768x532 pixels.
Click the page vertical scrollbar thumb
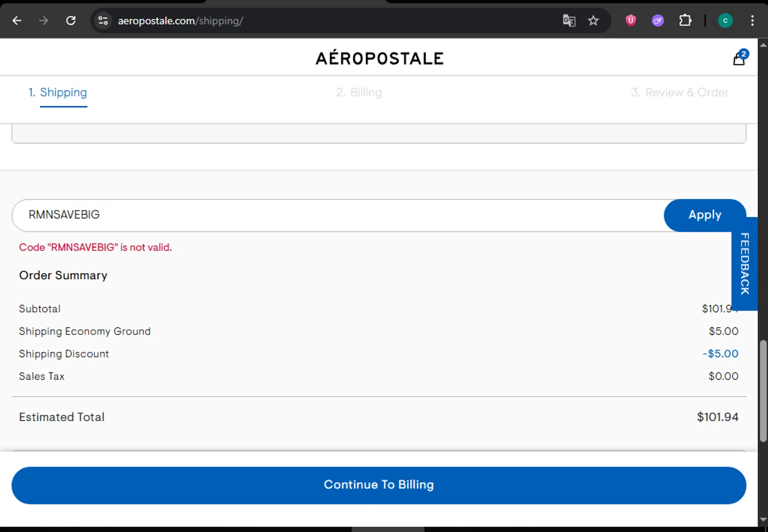pos(763,391)
